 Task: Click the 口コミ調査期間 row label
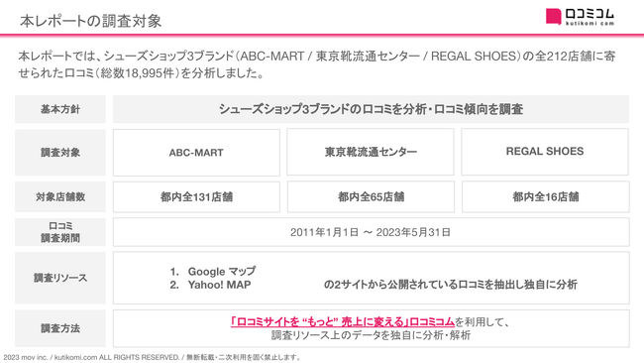pyautogui.click(x=60, y=232)
